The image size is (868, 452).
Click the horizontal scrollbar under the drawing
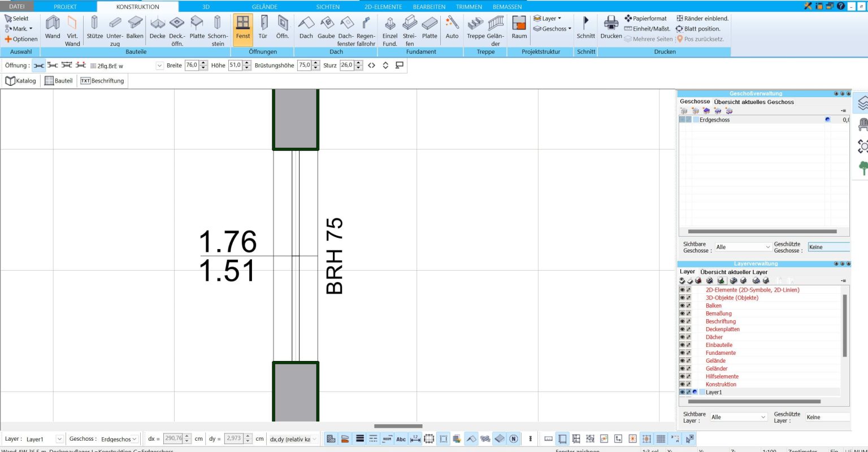click(x=398, y=426)
